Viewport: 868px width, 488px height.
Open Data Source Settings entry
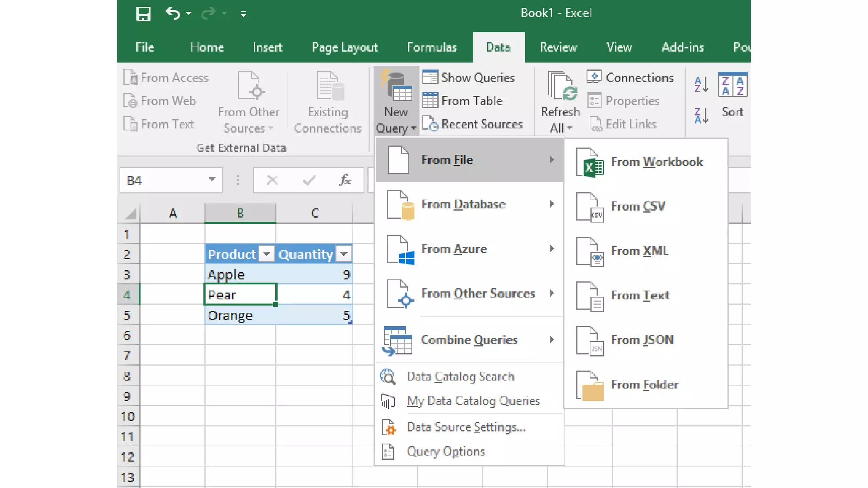tap(466, 427)
